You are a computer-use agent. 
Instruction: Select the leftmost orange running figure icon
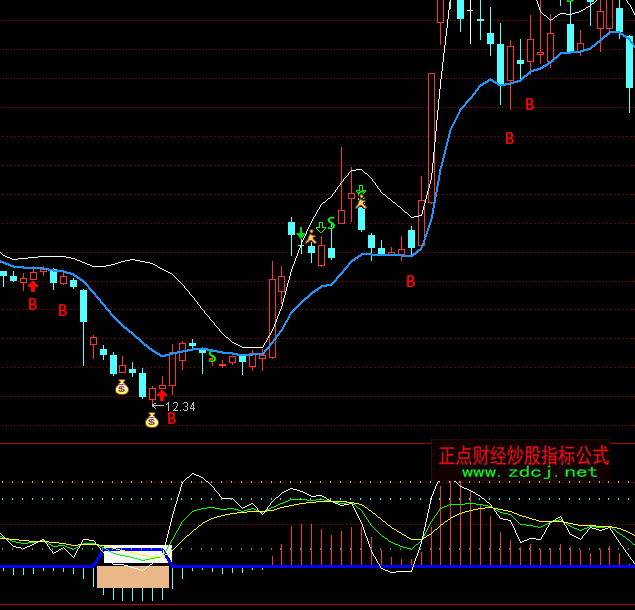pos(311,238)
